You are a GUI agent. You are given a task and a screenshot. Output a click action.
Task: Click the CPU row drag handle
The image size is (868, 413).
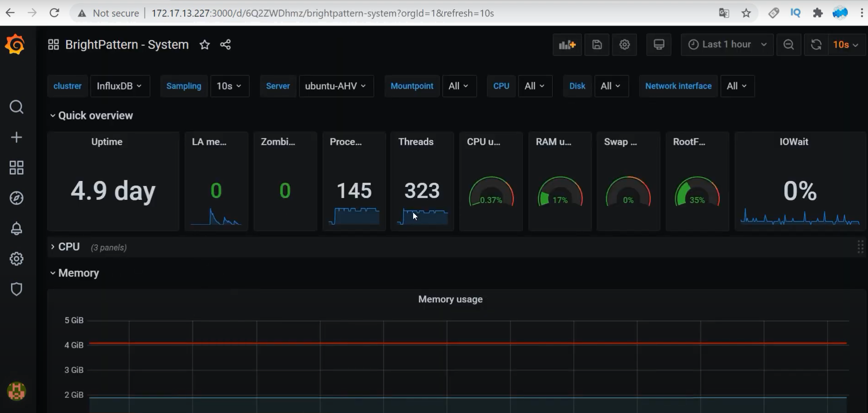point(860,247)
